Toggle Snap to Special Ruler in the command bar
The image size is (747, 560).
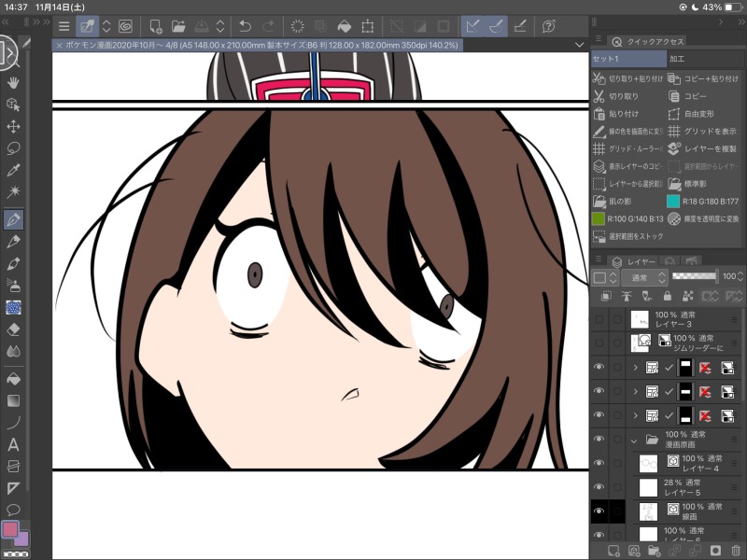point(496,26)
